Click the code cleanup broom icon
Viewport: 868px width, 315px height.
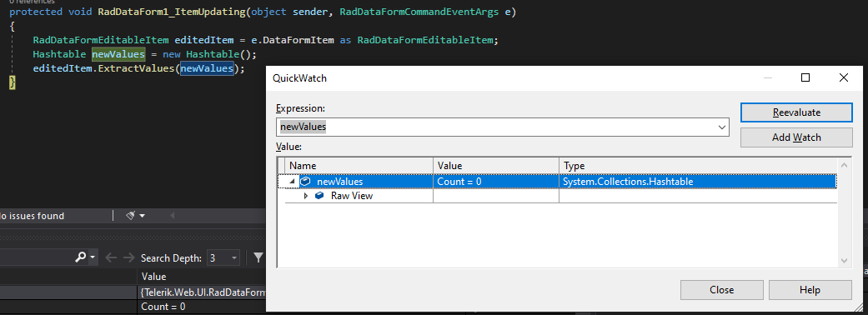click(131, 216)
